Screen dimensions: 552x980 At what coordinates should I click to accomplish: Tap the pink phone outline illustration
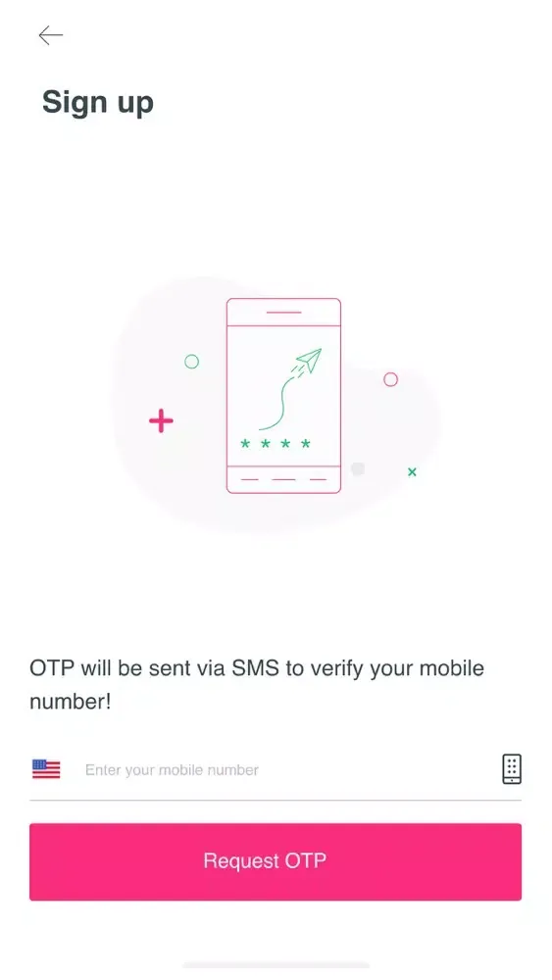pos(283,396)
